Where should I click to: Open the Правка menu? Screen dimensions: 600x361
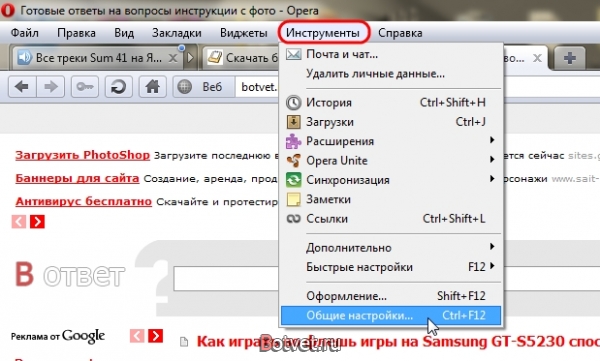pos(76,33)
